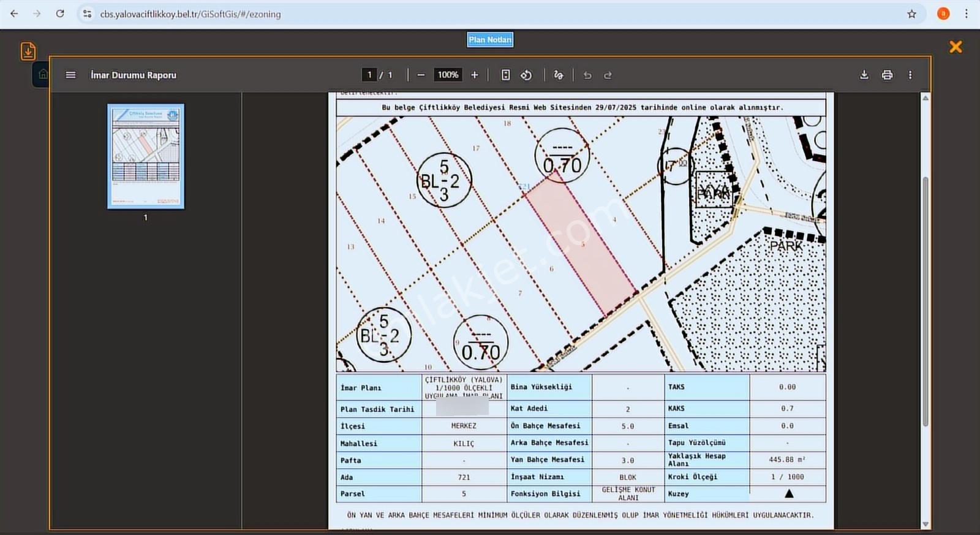The width and height of the screenshot is (980, 535).
Task: Click the PDF vertical scrollbar
Action: coord(925,301)
